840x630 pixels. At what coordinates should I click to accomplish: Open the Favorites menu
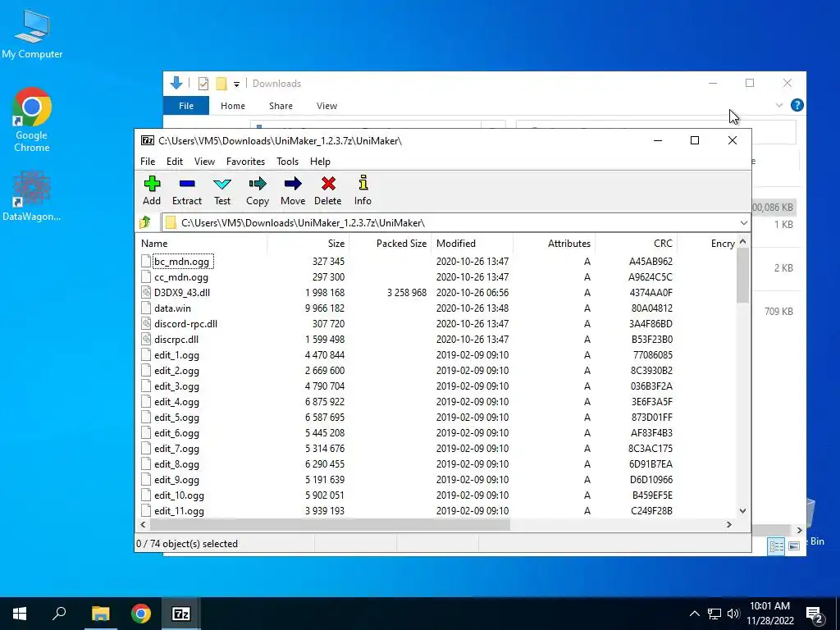pos(245,162)
